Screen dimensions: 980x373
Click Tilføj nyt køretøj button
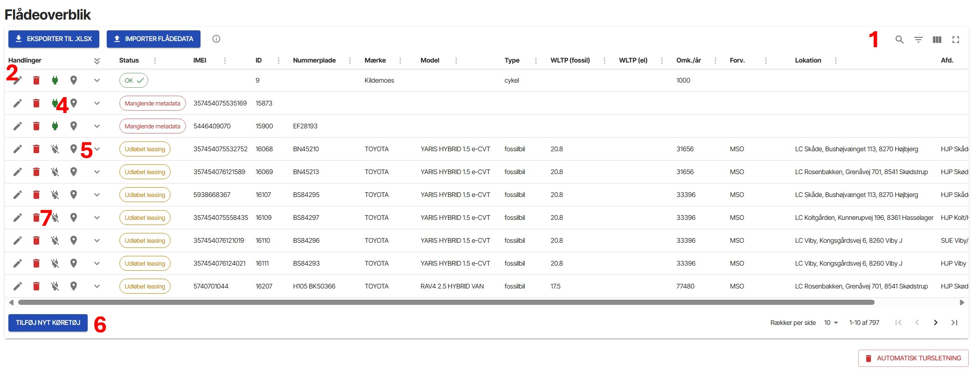pyautogui.click(x=48, y=323)
